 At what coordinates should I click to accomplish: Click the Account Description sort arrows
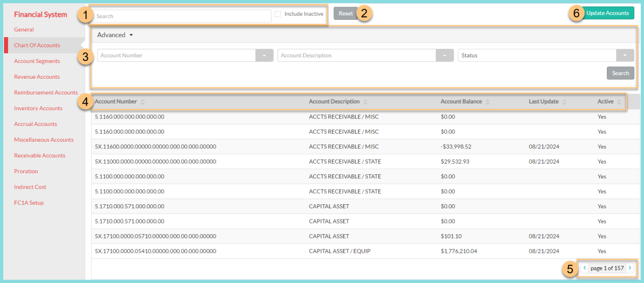click(365, 102)
